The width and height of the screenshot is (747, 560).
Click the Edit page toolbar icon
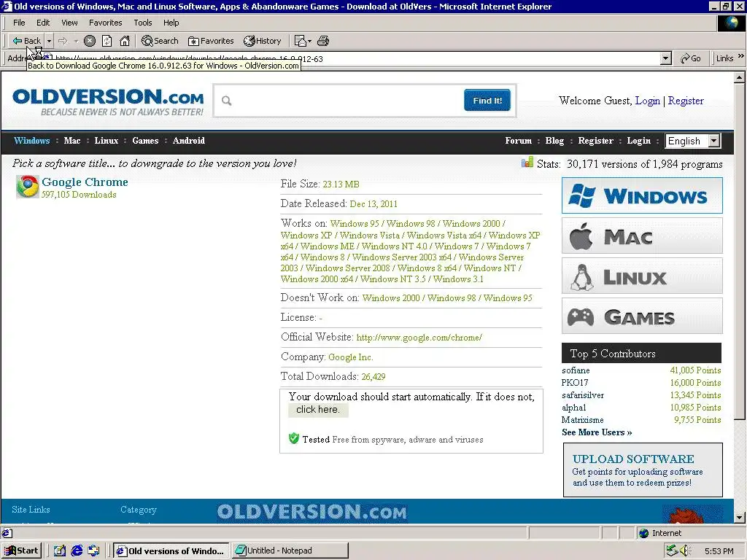(x=300, y=41)
